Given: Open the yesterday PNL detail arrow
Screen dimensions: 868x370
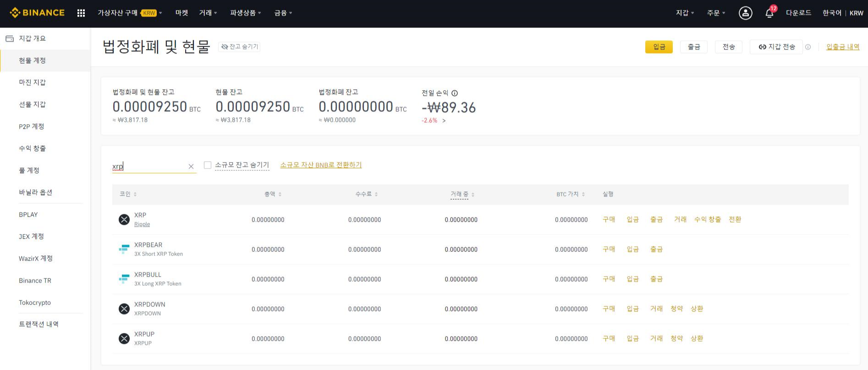Looking at the screenshot, I should (x=444, y=120).
